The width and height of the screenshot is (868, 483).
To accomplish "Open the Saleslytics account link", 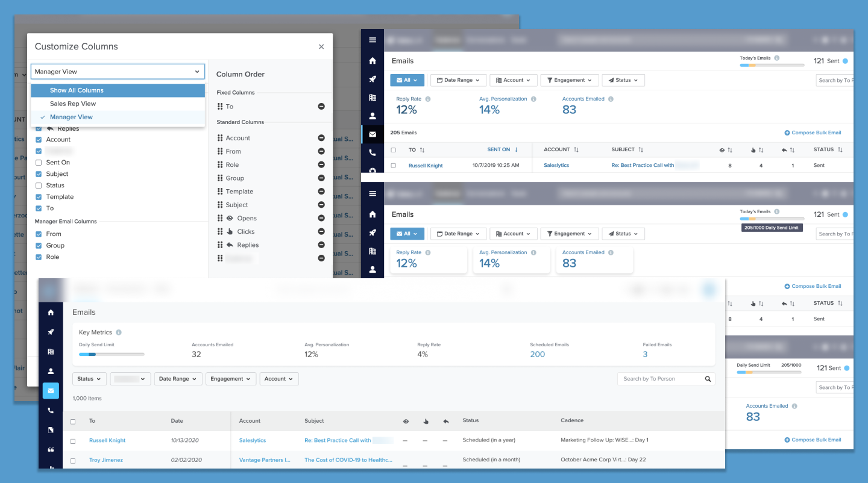I will pos(252,440).
